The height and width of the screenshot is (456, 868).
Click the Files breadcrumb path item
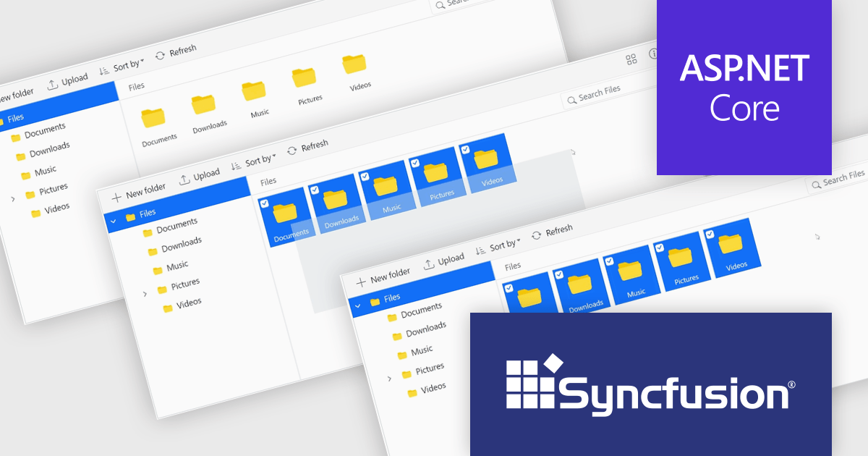click(x=513, y=265)
